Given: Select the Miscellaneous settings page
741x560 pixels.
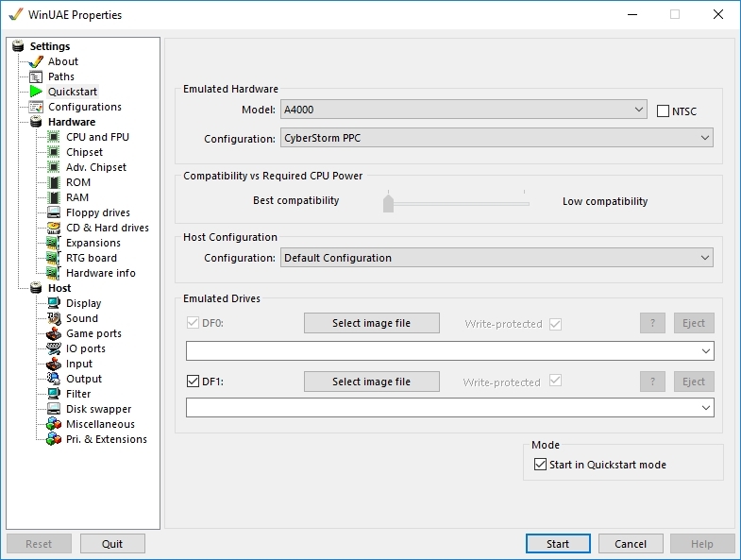Looking at the screenshot, I should [x=100, y=424].
